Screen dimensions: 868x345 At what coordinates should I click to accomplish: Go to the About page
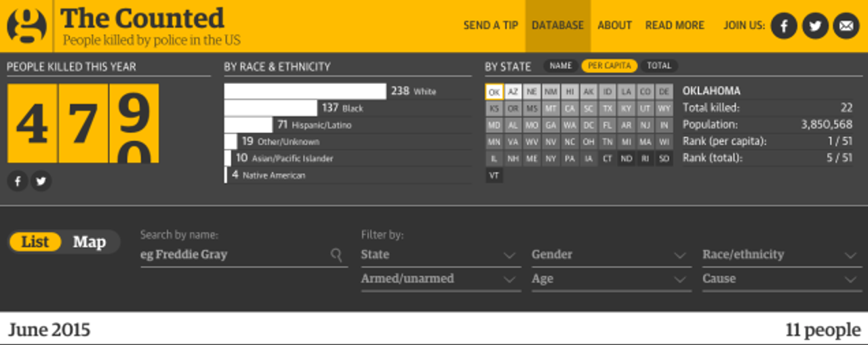point(614,26)
